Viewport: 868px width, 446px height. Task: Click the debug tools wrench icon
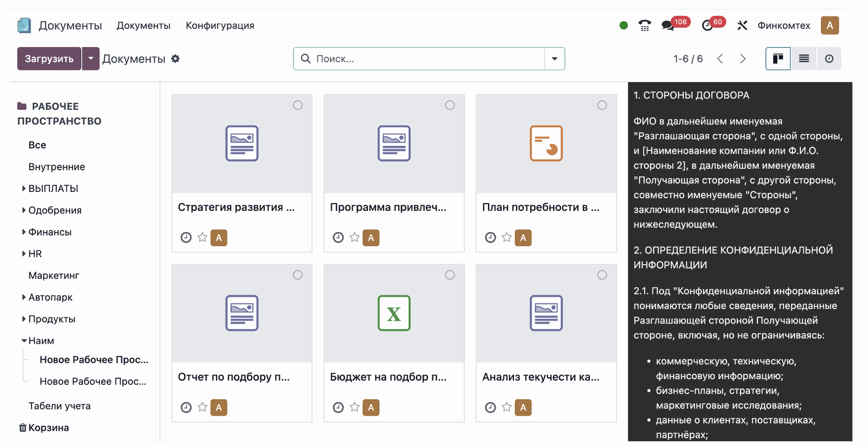coord(742,25)
